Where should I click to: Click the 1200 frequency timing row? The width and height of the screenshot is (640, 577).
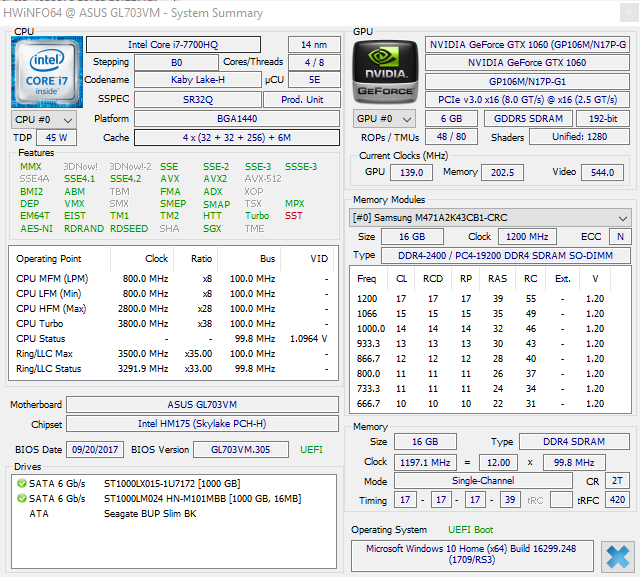click(490, 299)
